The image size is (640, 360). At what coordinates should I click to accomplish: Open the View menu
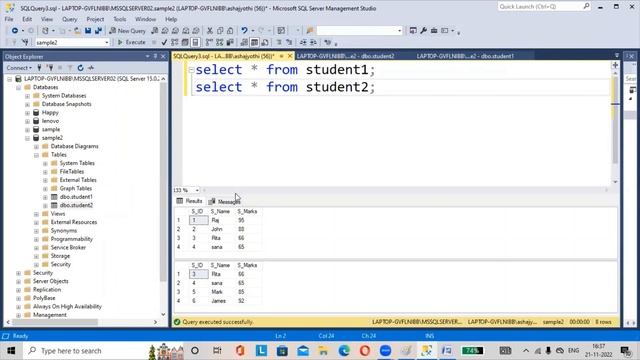click(x=47, y=19)
